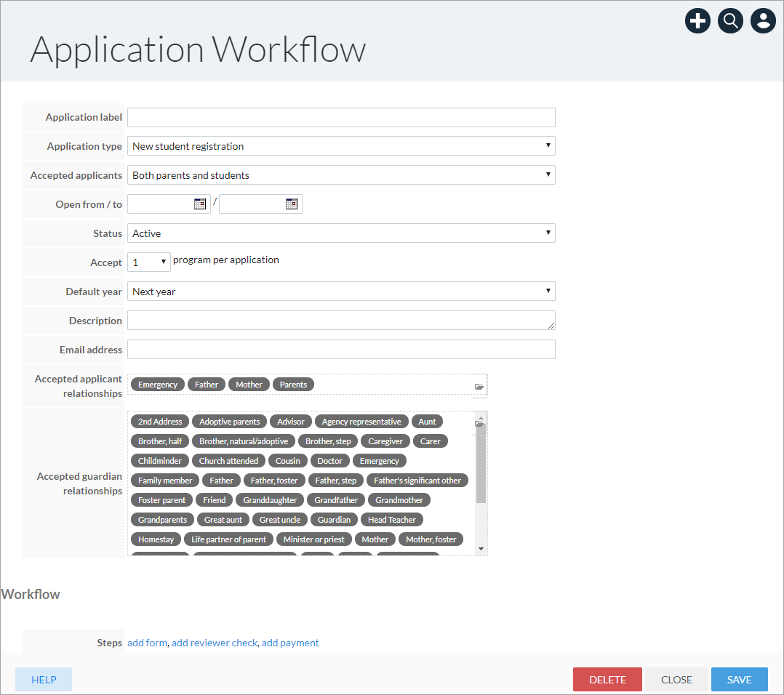
Task: Open the Open to date calendar icon
Action: (291, 204)
